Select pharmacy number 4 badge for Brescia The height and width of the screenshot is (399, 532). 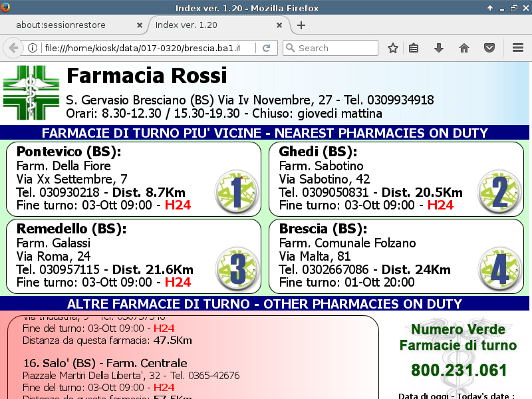499,268
